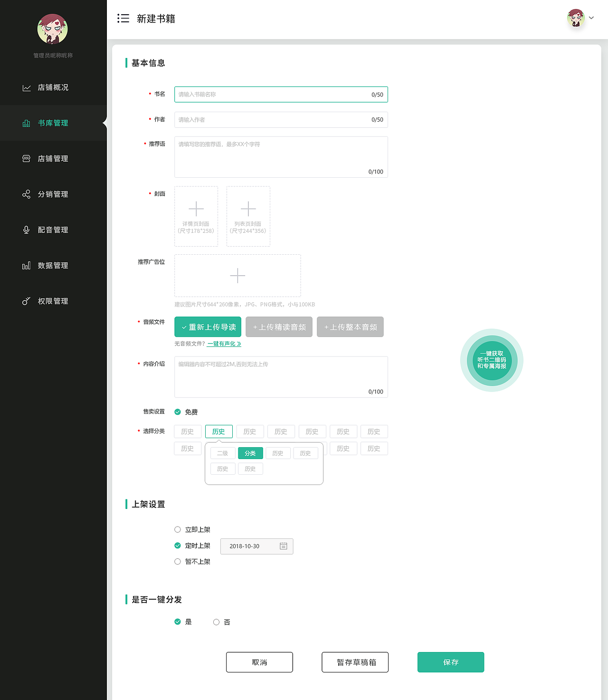608x700 pixels.
Task: Select the 配音管理 microphone icon
Action: click(27, 230)
